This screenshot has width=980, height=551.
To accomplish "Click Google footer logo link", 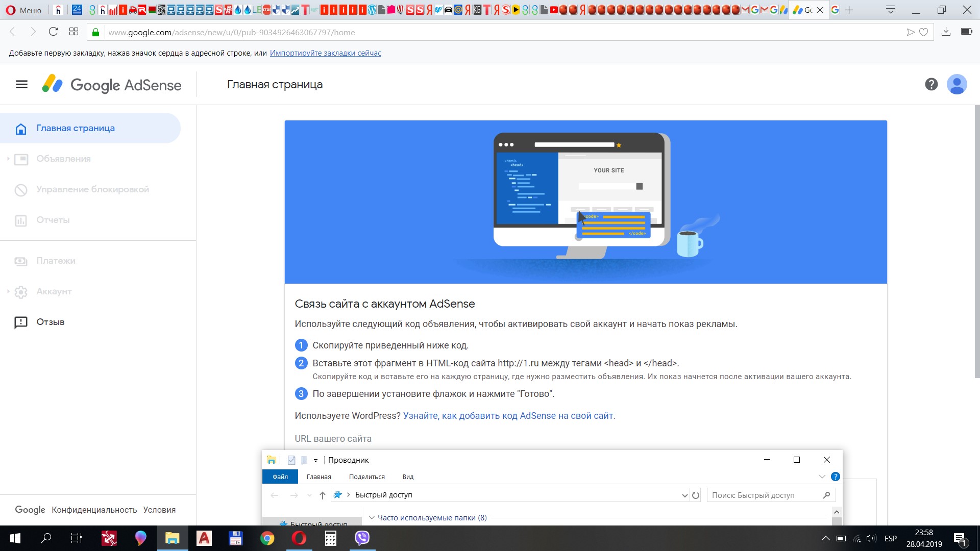I will coord(30,510).
